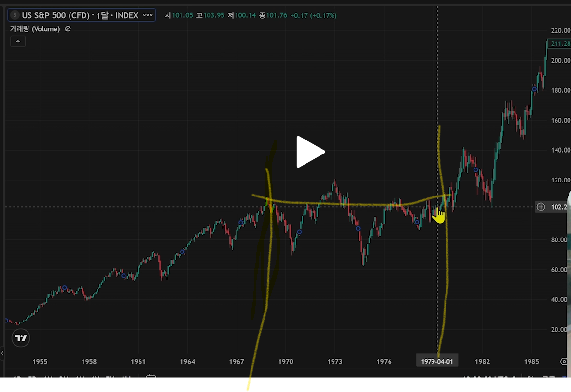Expand the left panel using the side arrow handle

pyautogui.click(x=2, y=353)
